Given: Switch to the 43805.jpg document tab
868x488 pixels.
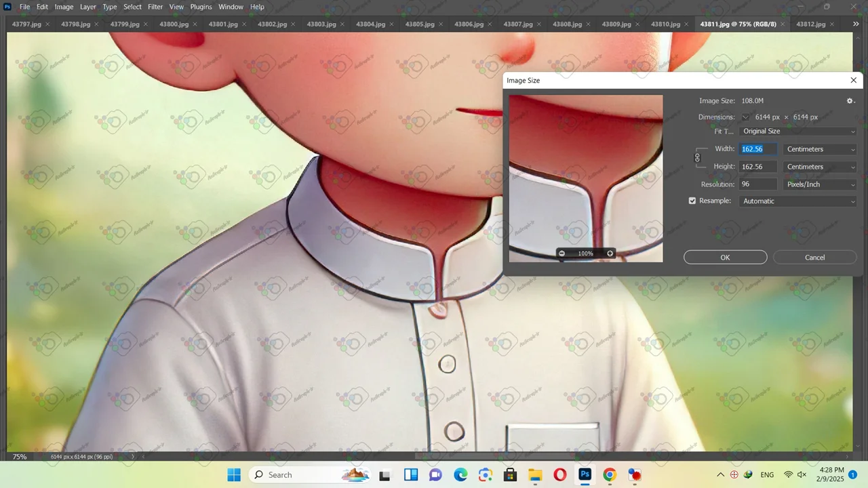Looking at the screenshot, I should click(420, 24).
